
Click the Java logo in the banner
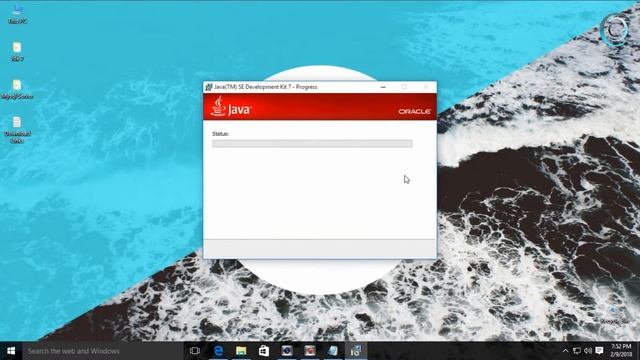tap(231, 107)
